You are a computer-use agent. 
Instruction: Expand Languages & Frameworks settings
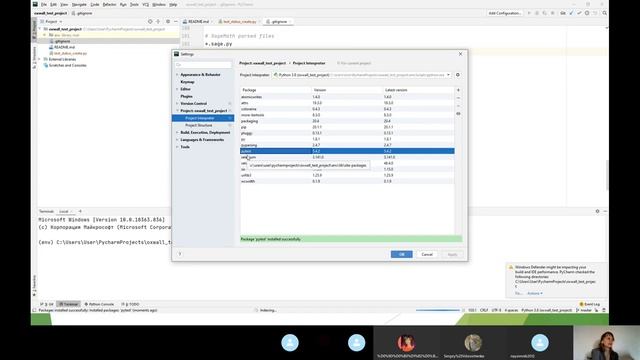point(177,140)
